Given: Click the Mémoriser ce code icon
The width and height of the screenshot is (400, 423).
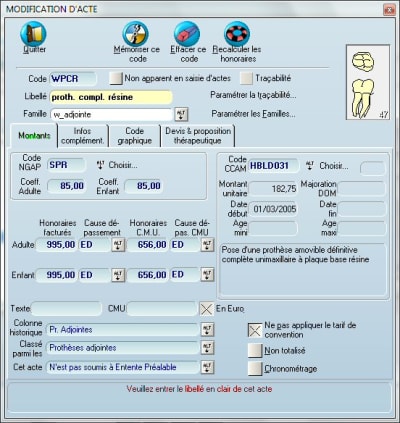Looking at the screenshot, I should (135, 34).
